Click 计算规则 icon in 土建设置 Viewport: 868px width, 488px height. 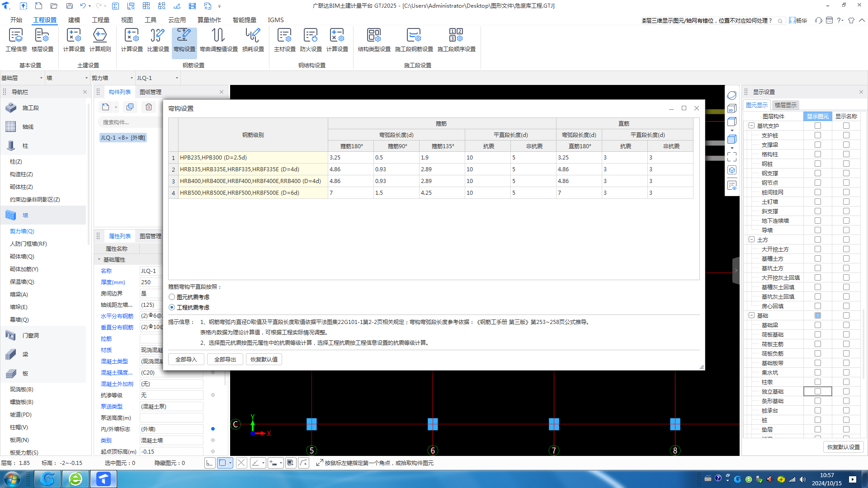(100, 40)
